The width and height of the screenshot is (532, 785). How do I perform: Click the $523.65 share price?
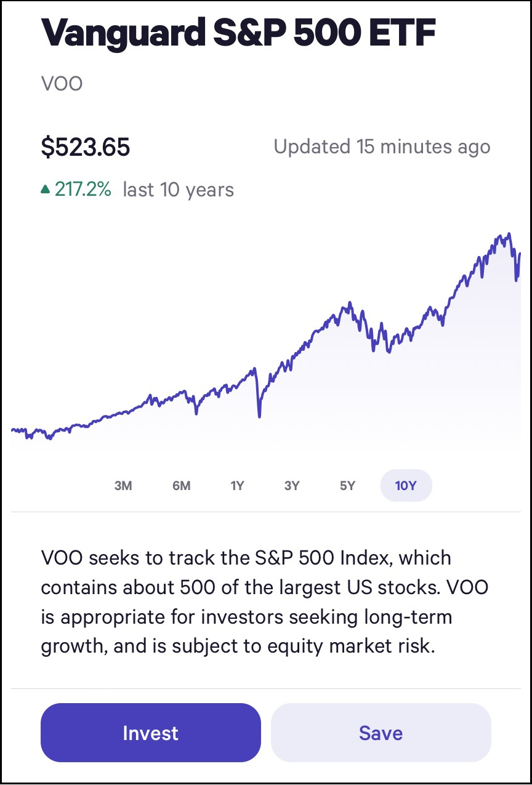[86, 148]
